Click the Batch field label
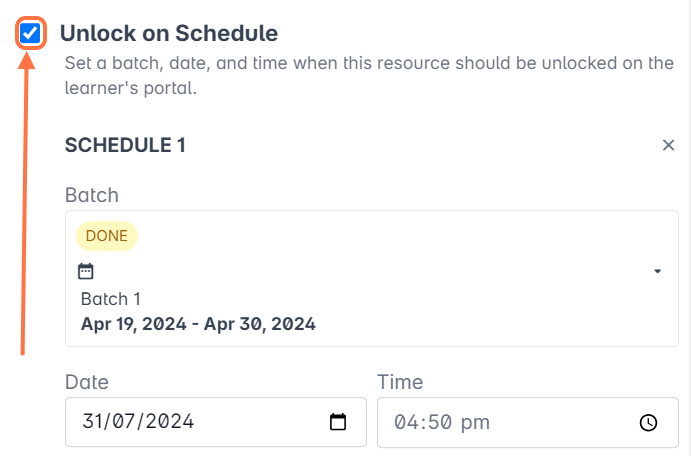Viewport: 691px width, 456px height. tap(92, 194)
